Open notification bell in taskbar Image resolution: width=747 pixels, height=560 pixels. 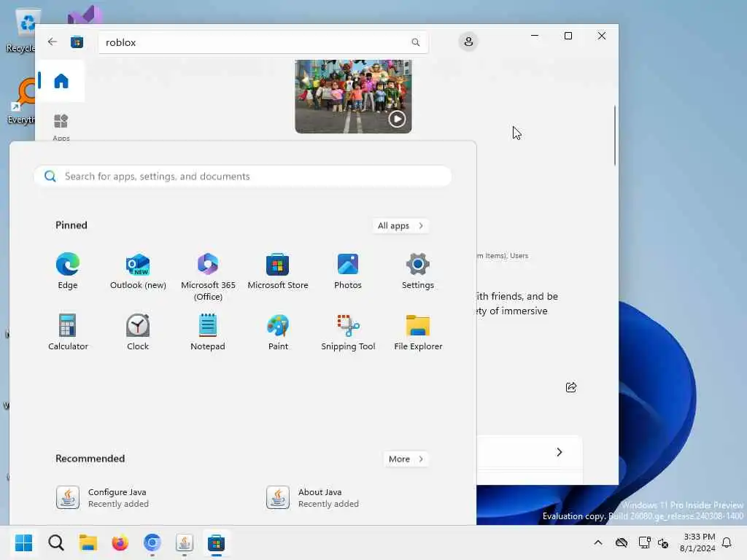pyautogui.click(x=727, y=542)
